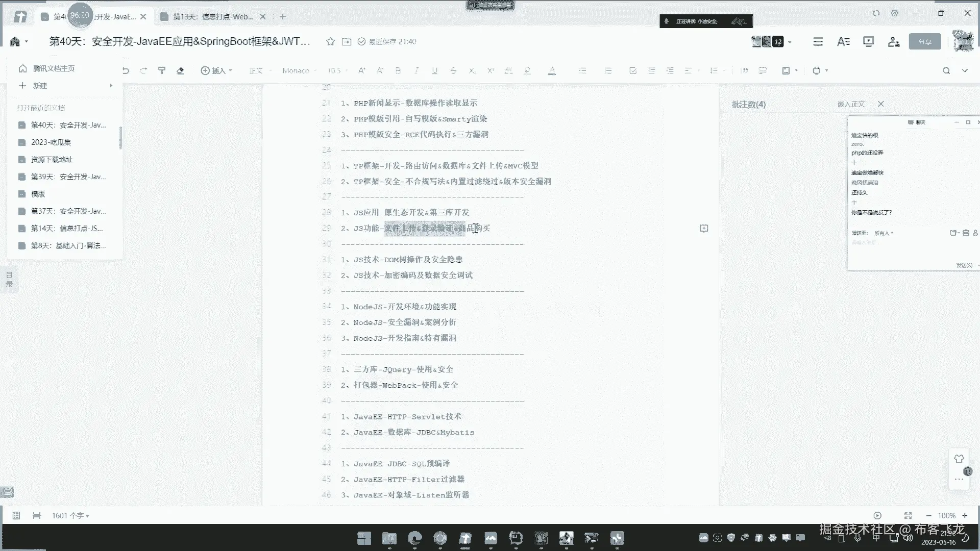This screenshot has width=980, height=551.
Task: Click the add comment icon beside line 29
Action: point(704,229)
